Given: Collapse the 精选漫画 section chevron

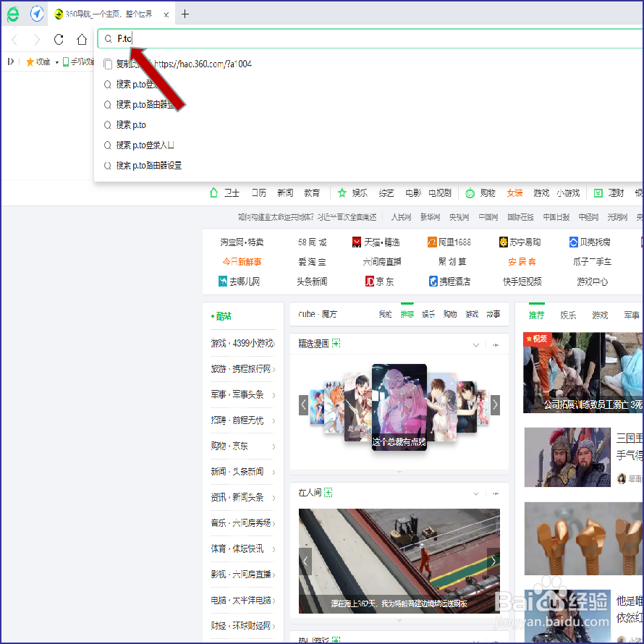Looking at the screenshot, I should (x=475, y=344).
